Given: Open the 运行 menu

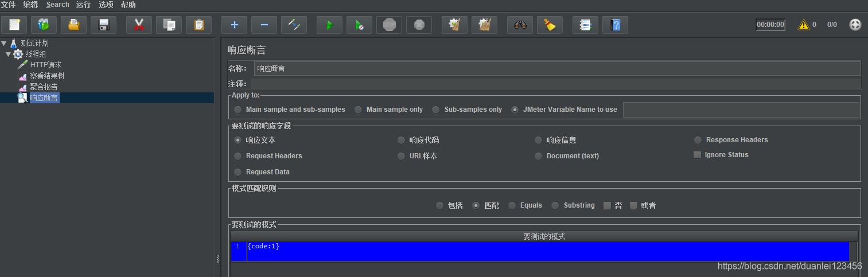Looking at the screenshot, I should pos(83,5).
